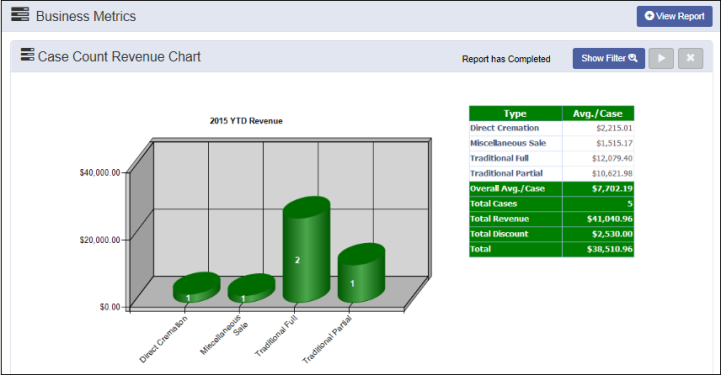Image resolution: width=721 pixels, height=375 pixels.
Task: Click the $10,621.98 average value
Action: point(612,174)
